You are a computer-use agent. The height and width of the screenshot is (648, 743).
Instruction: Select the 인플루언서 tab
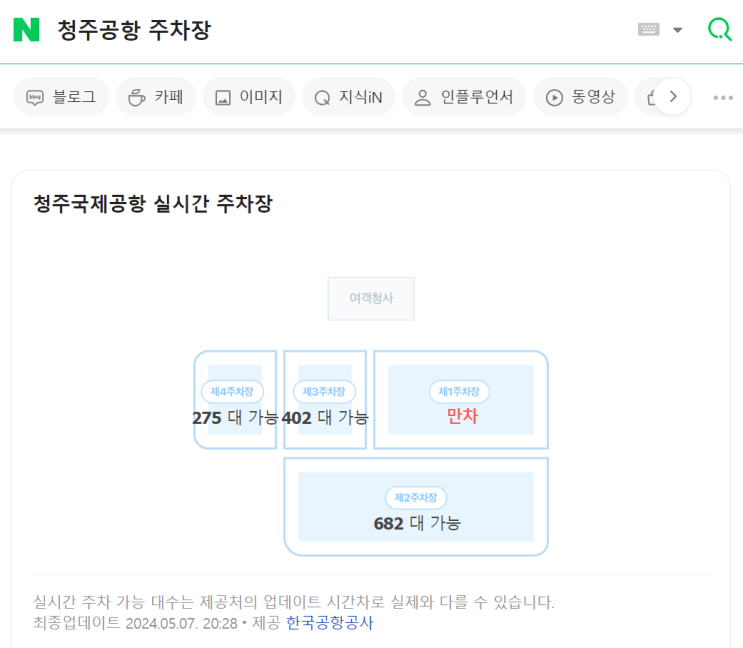[464, 97]
